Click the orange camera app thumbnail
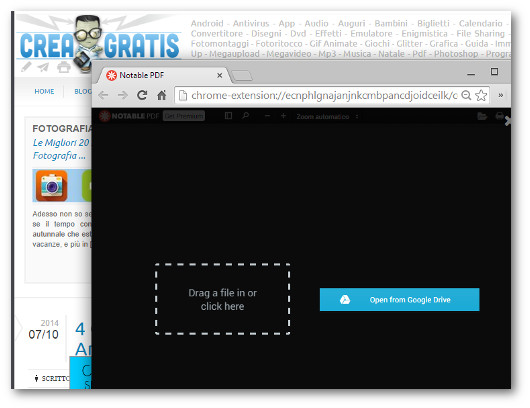The width and height of the screenshot is (530, 408). coord(52,186)
